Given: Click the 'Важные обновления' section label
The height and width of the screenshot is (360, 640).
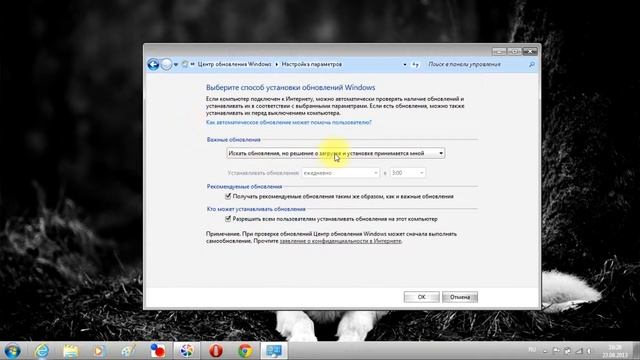Looking at the screenshot, I should tap(233, 140).
